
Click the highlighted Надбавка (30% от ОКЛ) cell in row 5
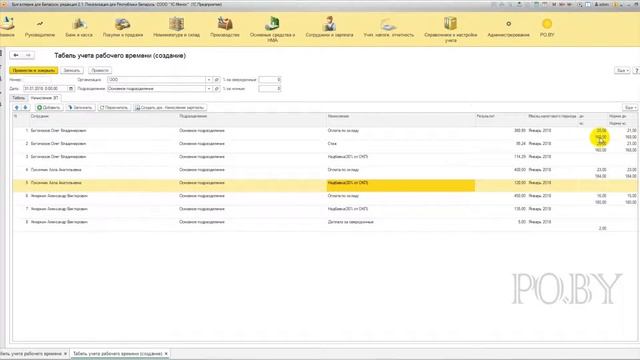(x=400, y=185)
